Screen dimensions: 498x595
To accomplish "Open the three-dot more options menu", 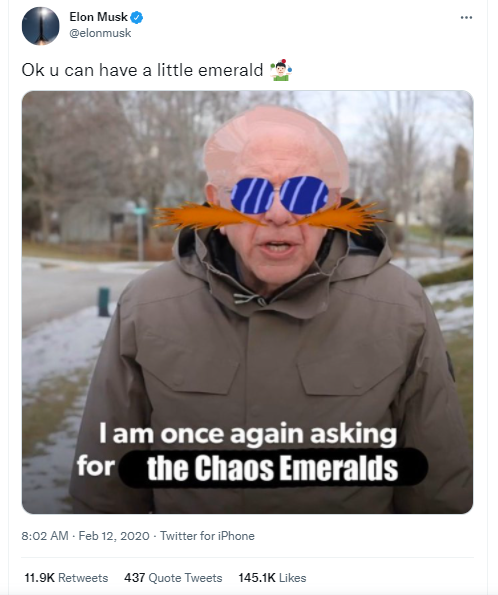I will [x=466, y=17].
